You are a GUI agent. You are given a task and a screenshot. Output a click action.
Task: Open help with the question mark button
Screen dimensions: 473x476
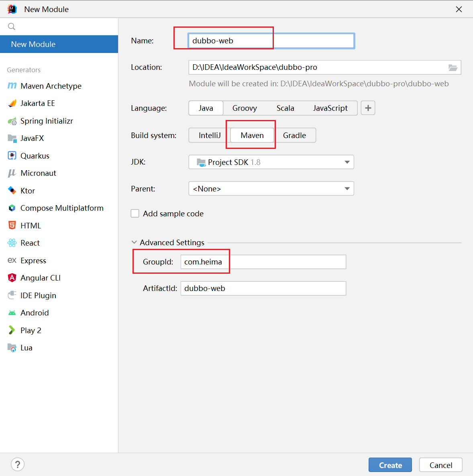coord(18,464)
